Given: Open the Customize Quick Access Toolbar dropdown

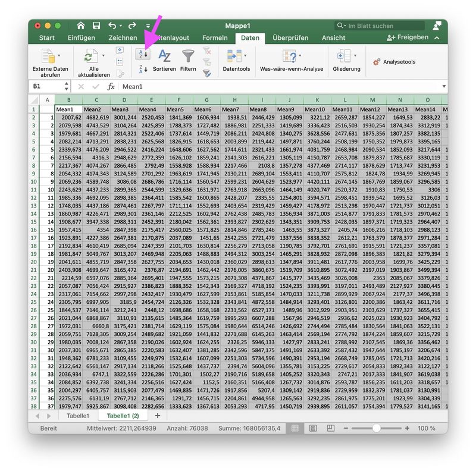Looking at the screenshot, I should (148, 26).
